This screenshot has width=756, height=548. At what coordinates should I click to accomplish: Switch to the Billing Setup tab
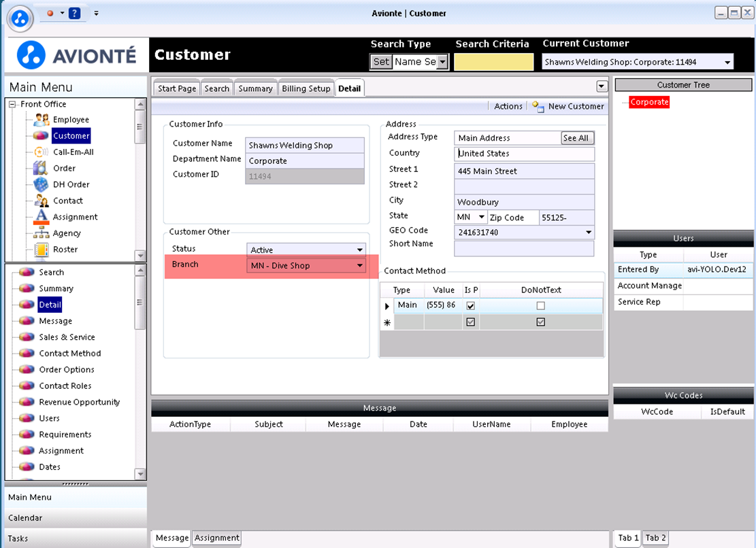tap(306, 88)
